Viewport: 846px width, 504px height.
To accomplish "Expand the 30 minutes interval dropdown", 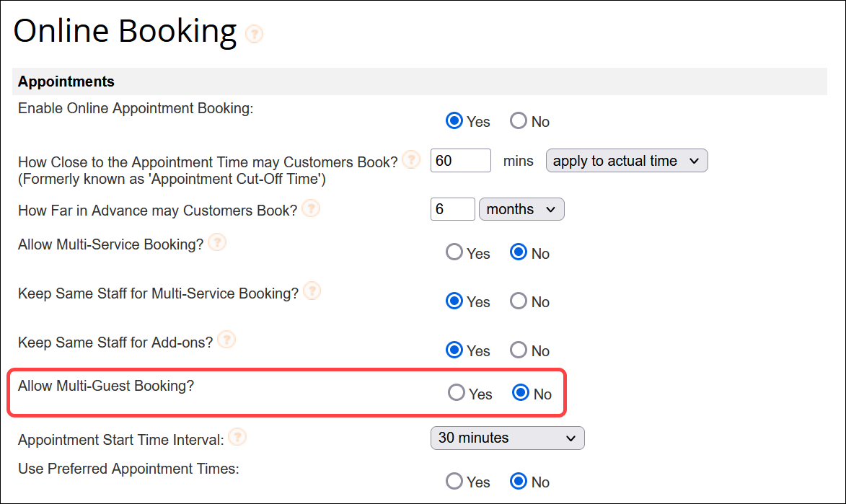I will 508,438.
